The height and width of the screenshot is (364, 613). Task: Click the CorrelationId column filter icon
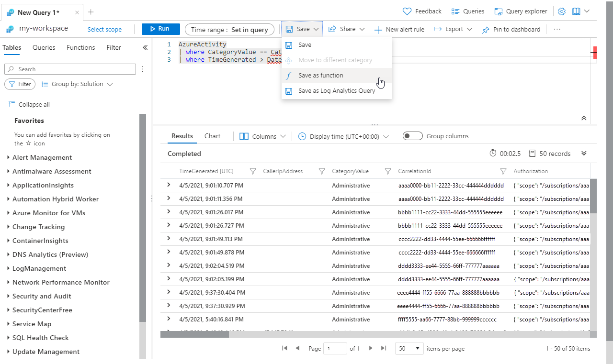point(503,171)
